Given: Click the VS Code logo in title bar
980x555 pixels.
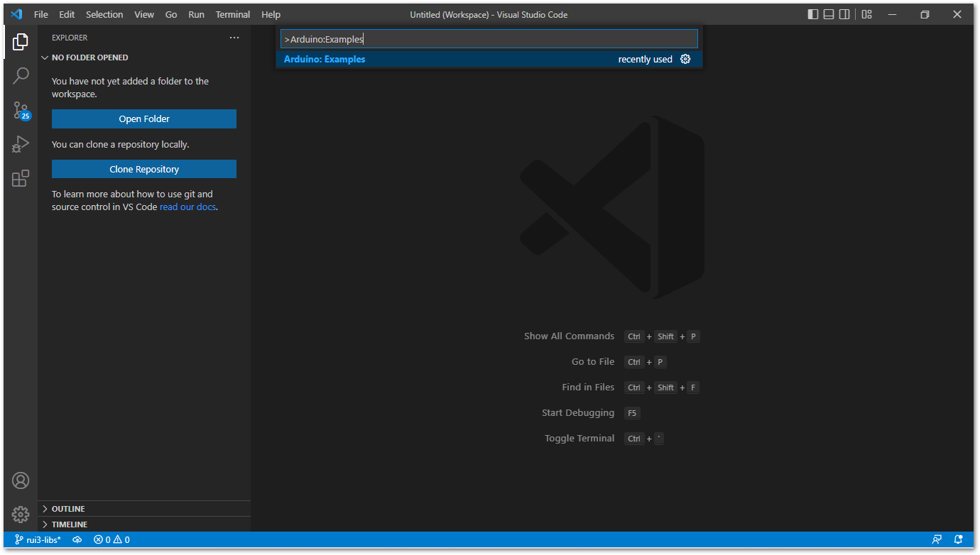Looking at the screenshot, I should tap(17, 14).
